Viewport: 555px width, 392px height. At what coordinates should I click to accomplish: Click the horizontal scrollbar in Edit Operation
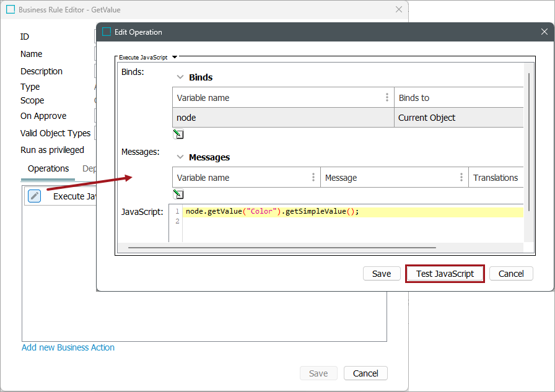282,248
